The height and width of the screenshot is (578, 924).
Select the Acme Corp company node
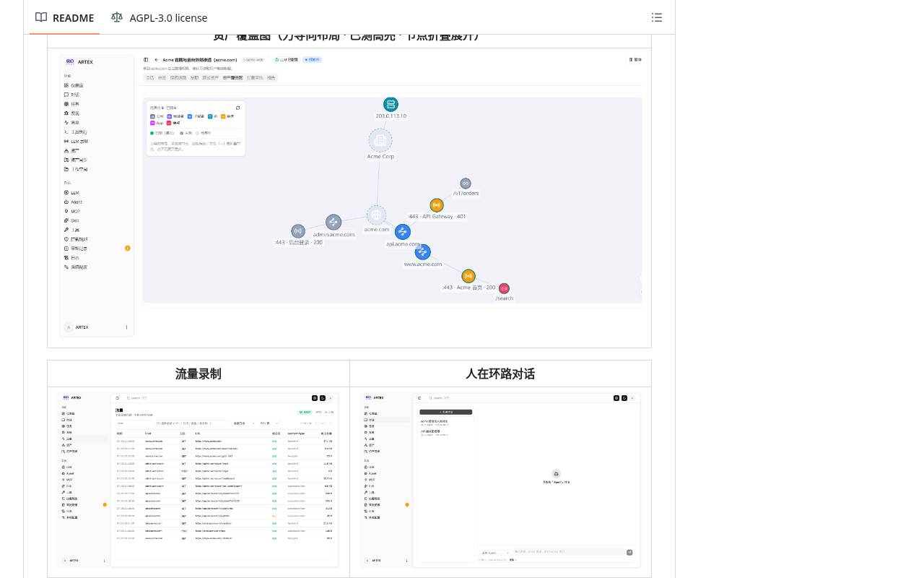point(380,140)
